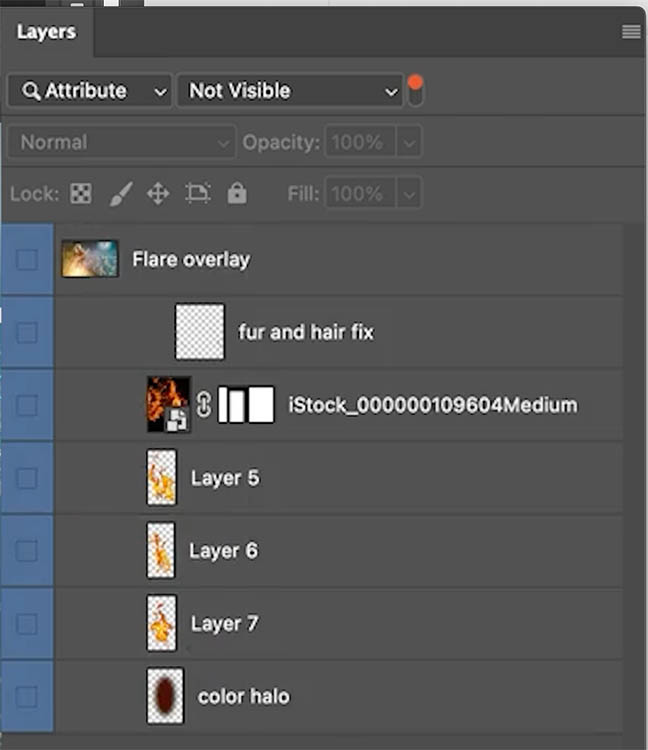This screenshot has width=648, height=750.
Task: Open the Not Visible attribute dropdown
Action: pos(290,91)
